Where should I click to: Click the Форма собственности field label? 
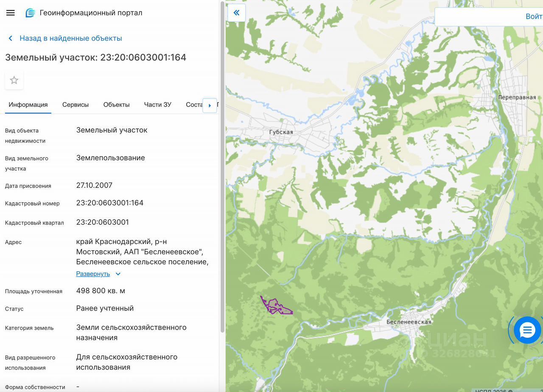pyautogui.click(x=35, y=387)
